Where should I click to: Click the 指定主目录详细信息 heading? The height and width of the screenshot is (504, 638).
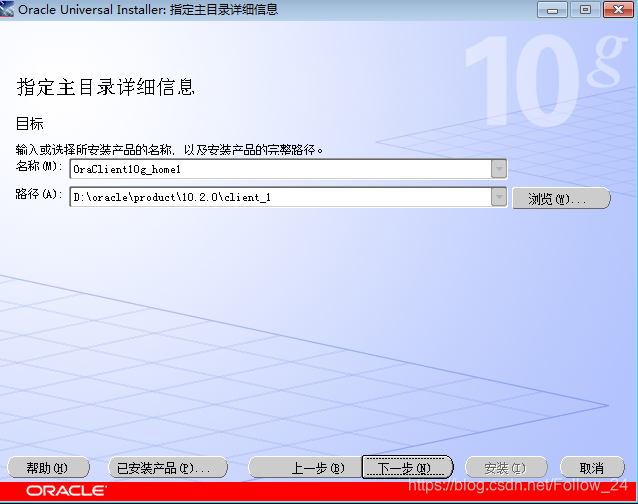tap(106, 87)
